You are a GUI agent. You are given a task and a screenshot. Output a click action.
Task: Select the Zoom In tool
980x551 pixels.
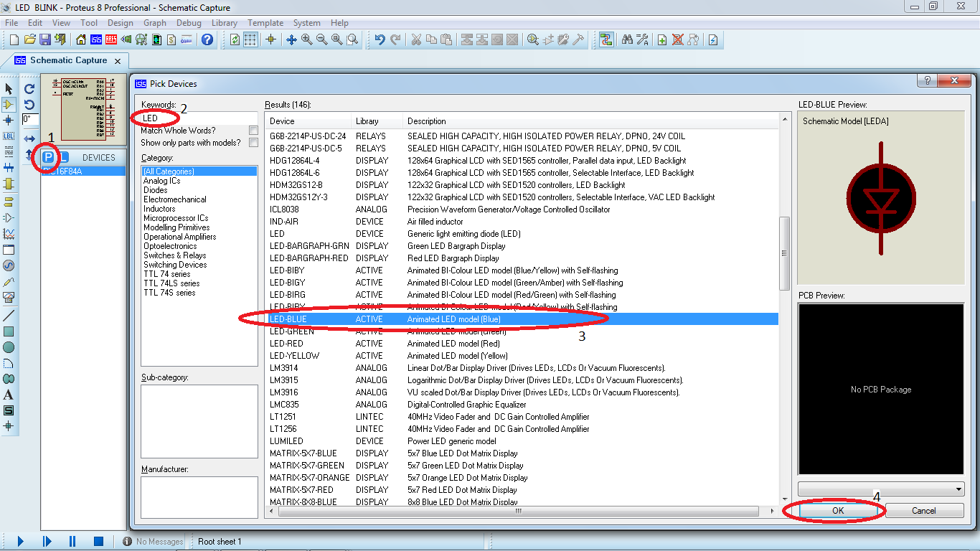tap(306, 40)
